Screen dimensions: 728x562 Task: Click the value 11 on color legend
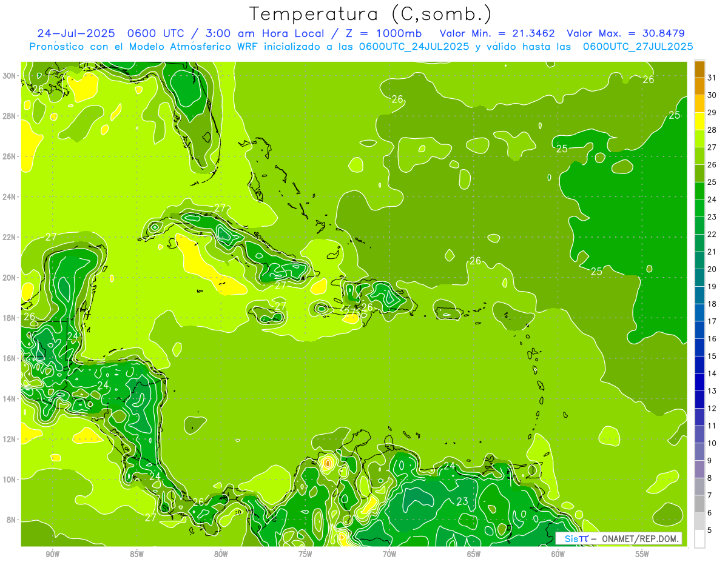(x=712, y=426)
